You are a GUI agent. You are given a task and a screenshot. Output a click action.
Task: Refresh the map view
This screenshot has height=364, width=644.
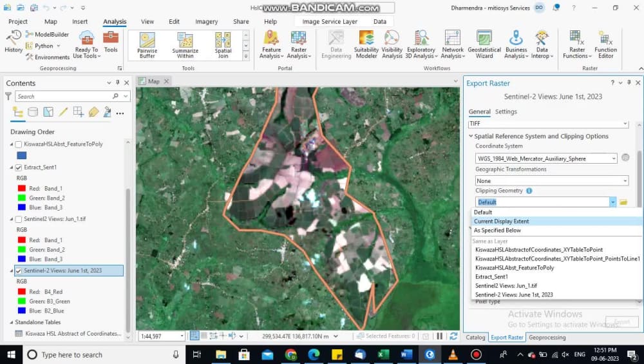[453, 336]
